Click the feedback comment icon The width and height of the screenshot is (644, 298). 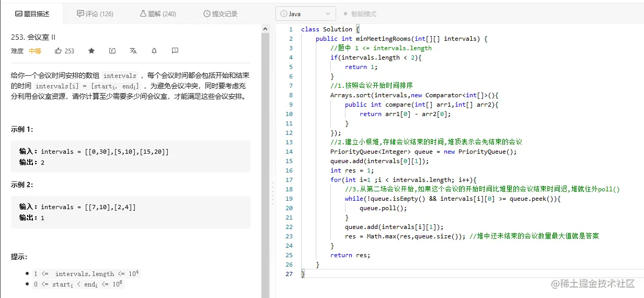175,51
